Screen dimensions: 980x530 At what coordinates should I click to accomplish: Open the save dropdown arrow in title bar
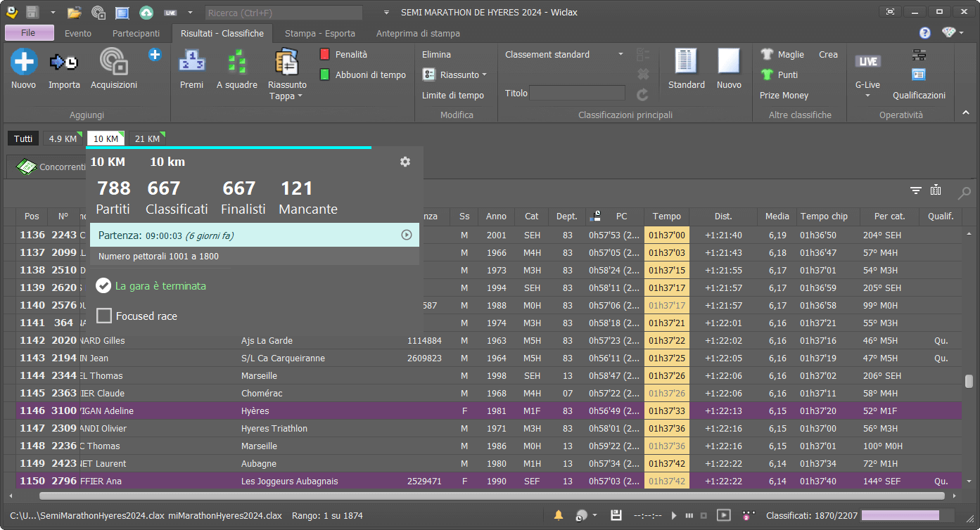click(53, 13)
